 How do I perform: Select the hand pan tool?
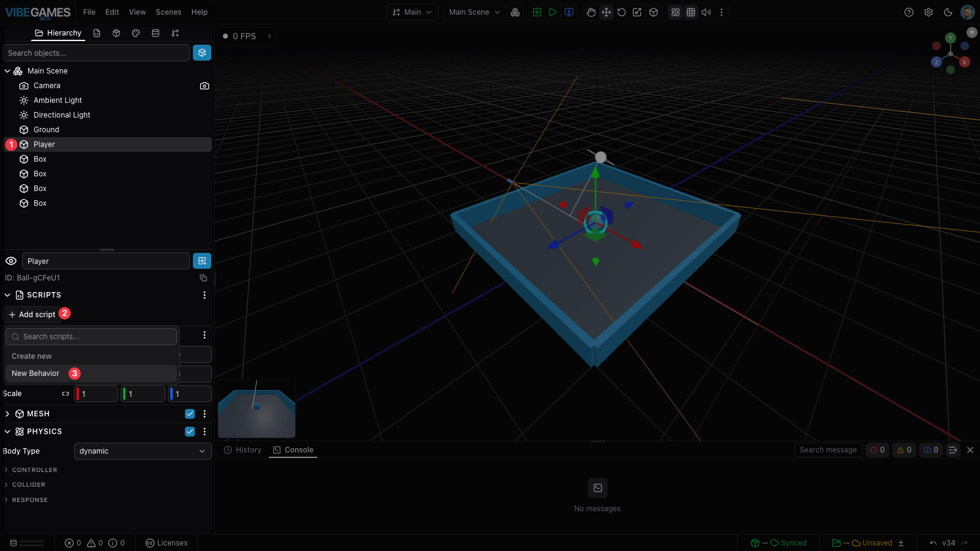[591, 12]
